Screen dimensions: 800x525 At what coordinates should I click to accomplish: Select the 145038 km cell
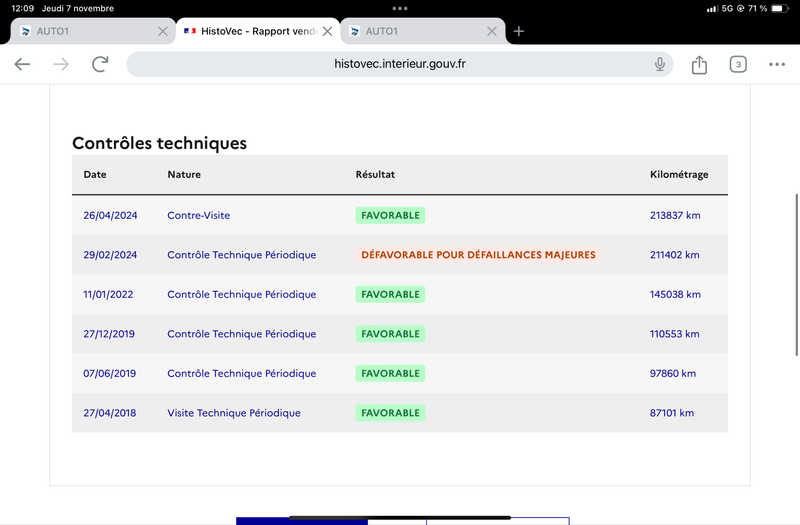click(x=675, y=294)
